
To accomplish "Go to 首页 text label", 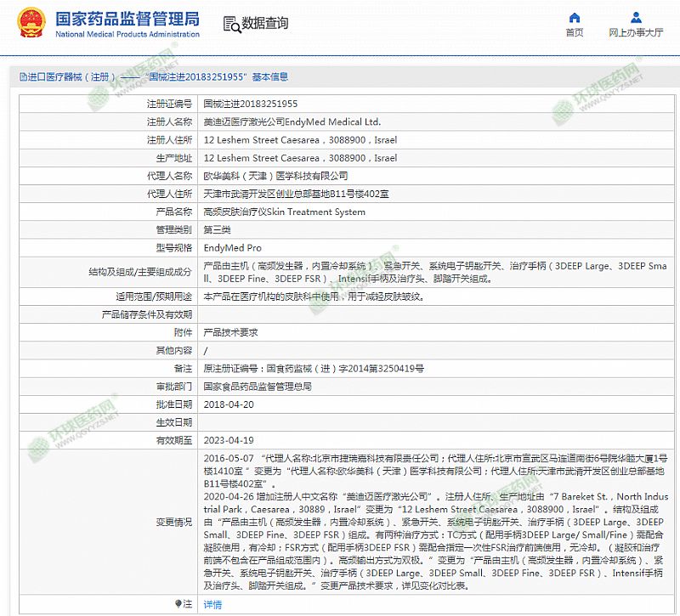I will pos(575,33).
